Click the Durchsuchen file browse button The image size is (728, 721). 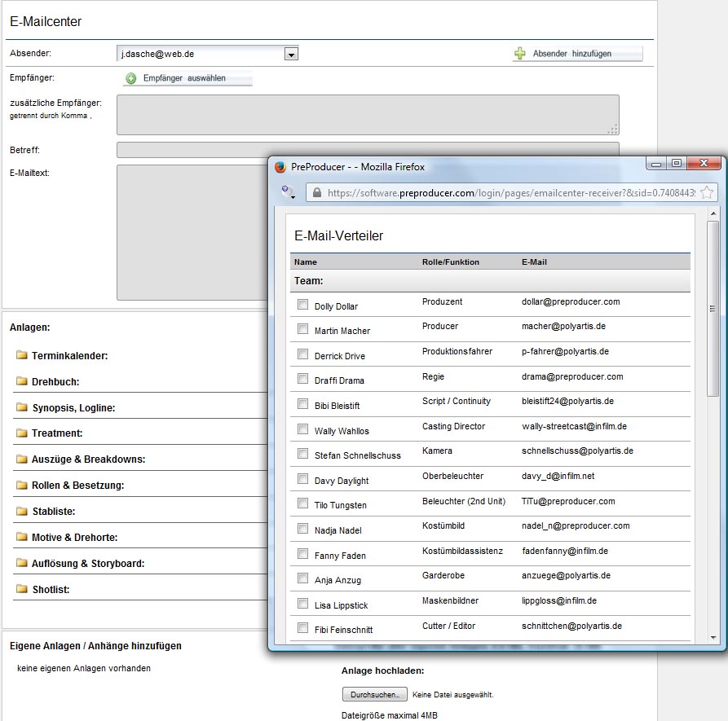[x=375, y=694]
